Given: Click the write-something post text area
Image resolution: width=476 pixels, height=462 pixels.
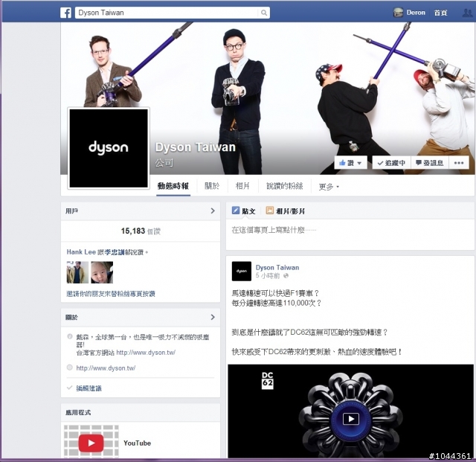Looking at the screenshot, I should pos(350,235).
